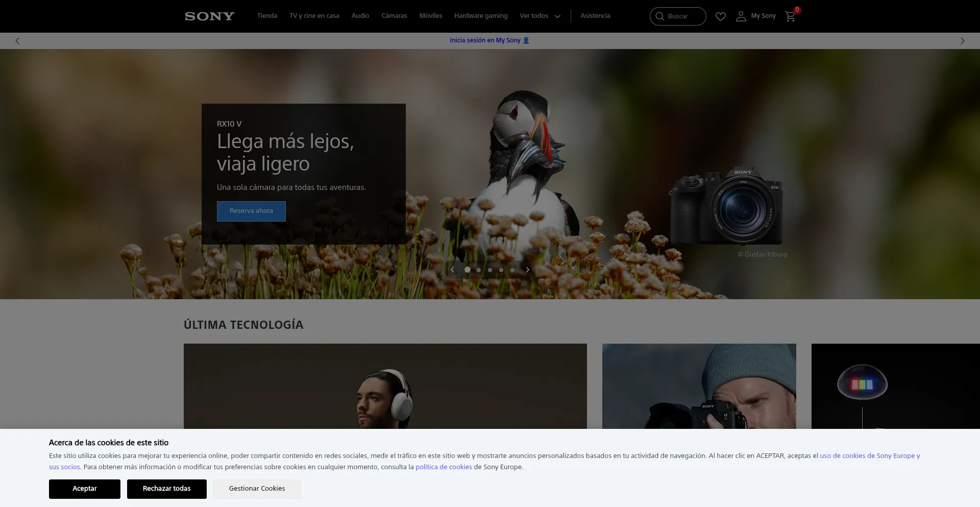980x507 pixels.
Task: Open uso de cookies de Sony Europe link
Action: [869, 456]
